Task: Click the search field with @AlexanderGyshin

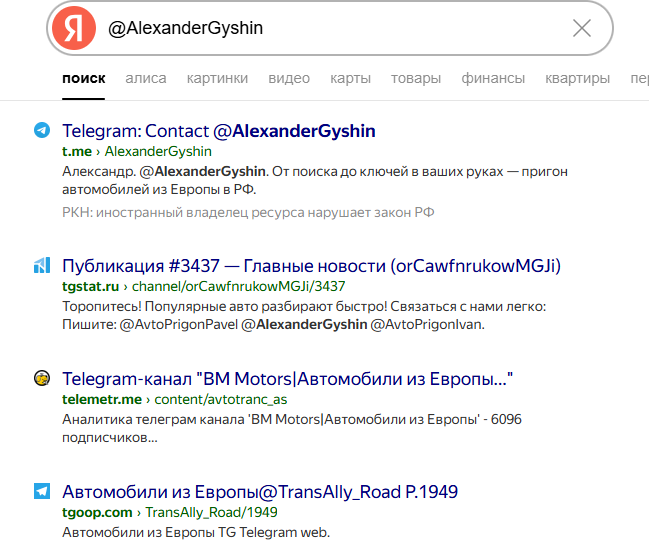Action: tap(330, 28)
